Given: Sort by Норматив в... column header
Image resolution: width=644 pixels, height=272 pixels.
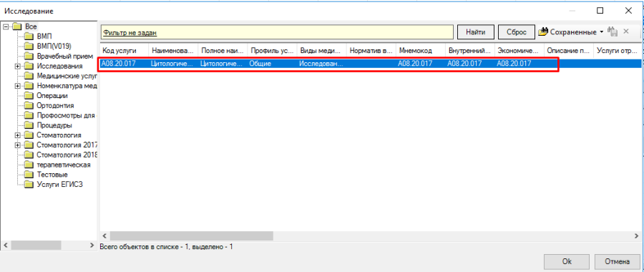Looking at the screenshot, I should pyautogui.click(x=371, y=51).
